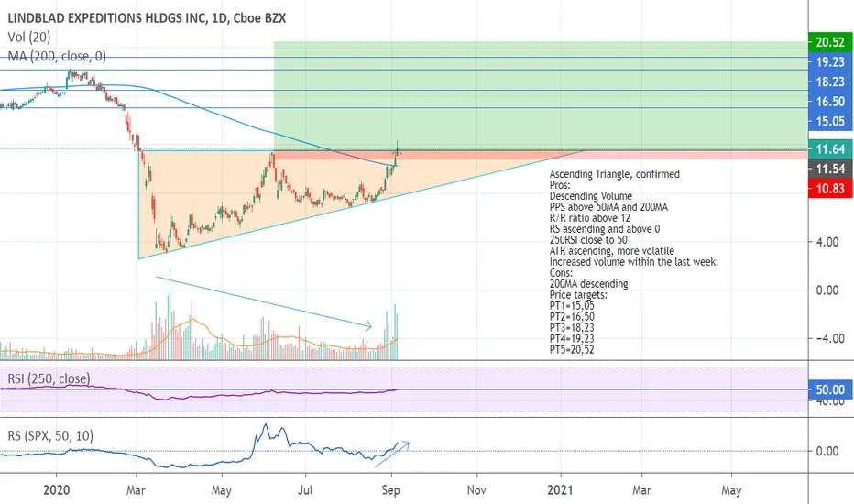Click the 'Price targets:' heading text

coord(578,294)
